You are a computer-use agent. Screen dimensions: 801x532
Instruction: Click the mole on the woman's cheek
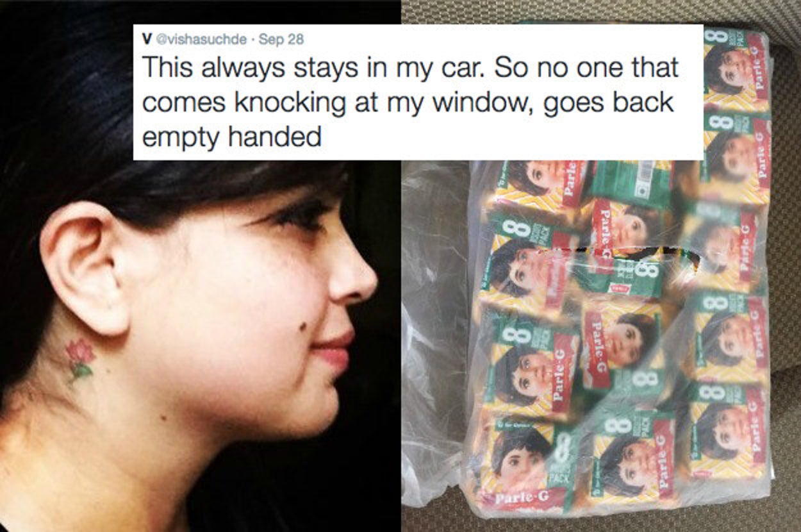click(x=301, y=327)
